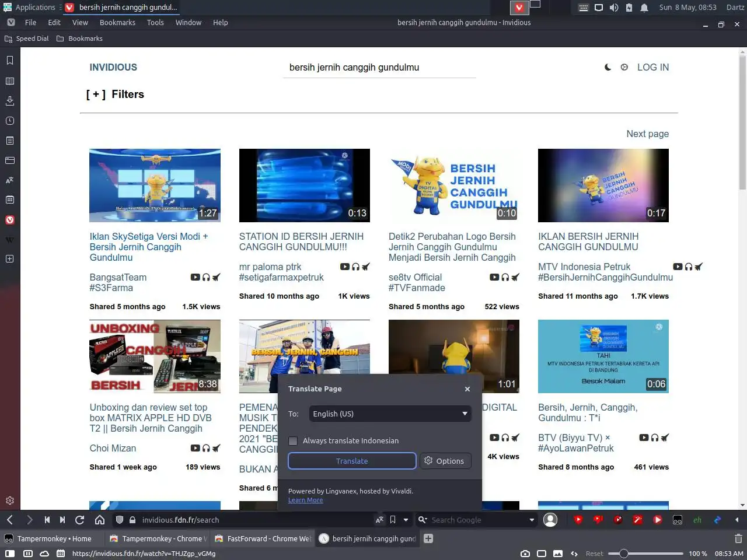Open the Tampermonkey extension icon
Viewport: 747px width, 560px height.
pos(678,520)
